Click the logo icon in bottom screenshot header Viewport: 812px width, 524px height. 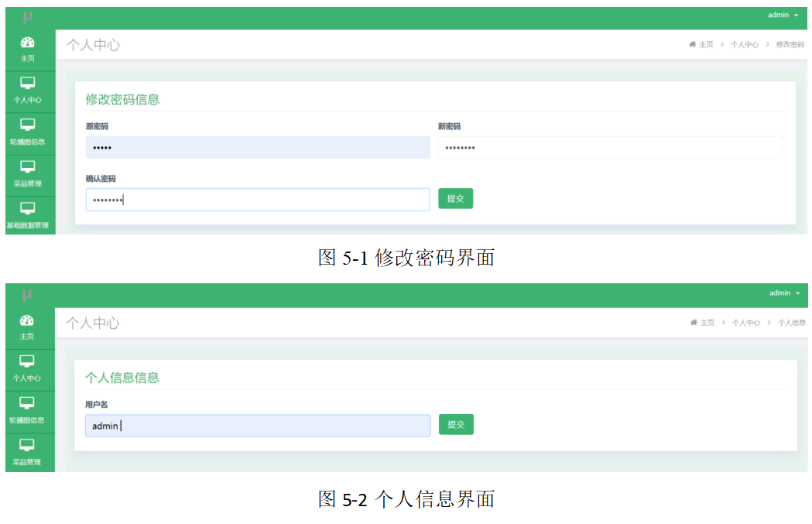pyautogui.click(x=27, y=295)
